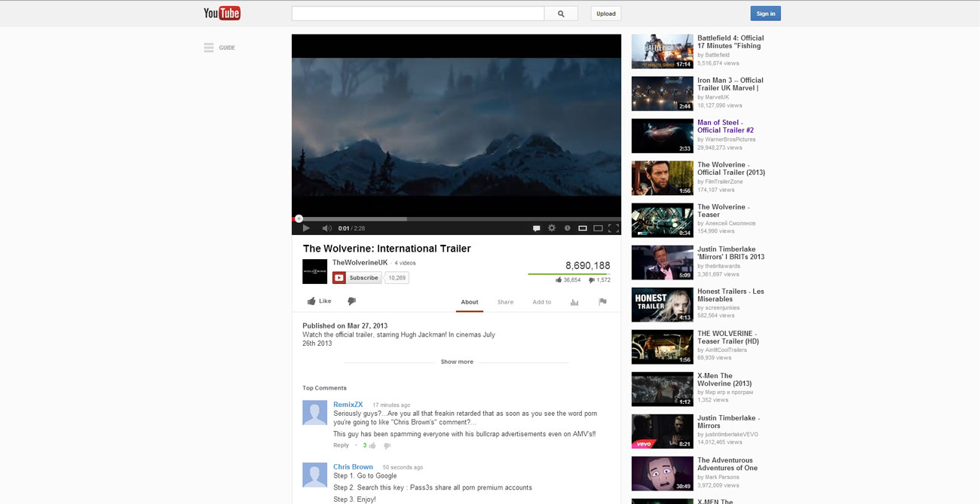
Task: Mute the video with the speaker icon
Action: pyautogui.click(x=327, y=228)
